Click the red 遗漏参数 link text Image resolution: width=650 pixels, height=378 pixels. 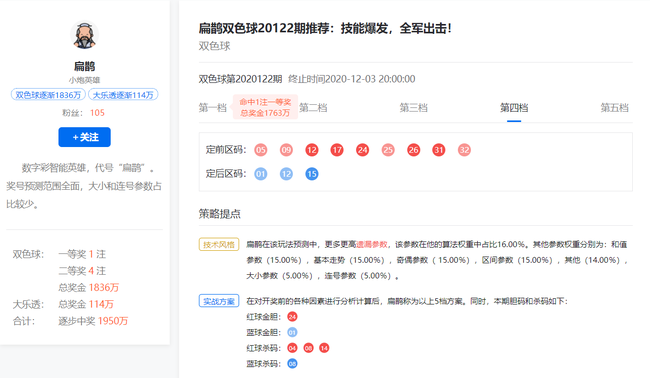coord(372,245)
